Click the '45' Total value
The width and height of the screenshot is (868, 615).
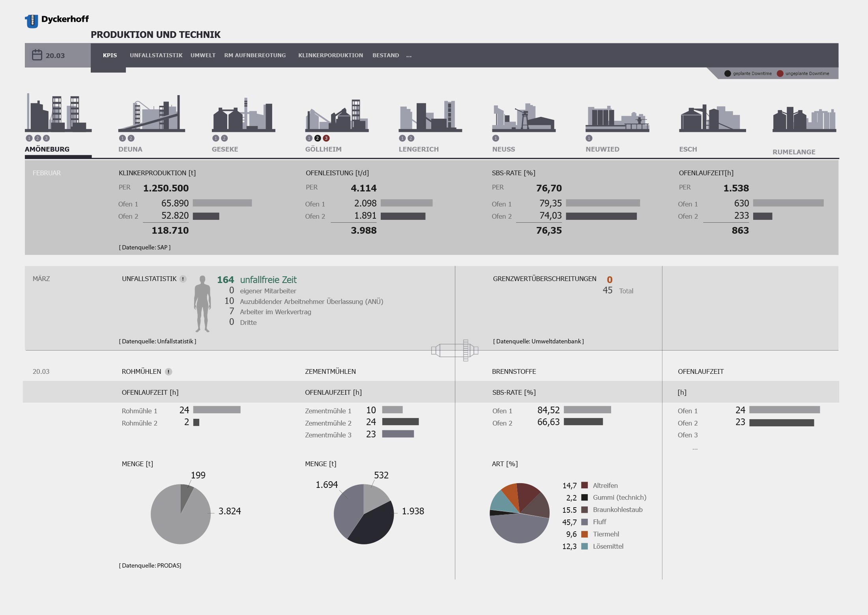click(608, 291)
